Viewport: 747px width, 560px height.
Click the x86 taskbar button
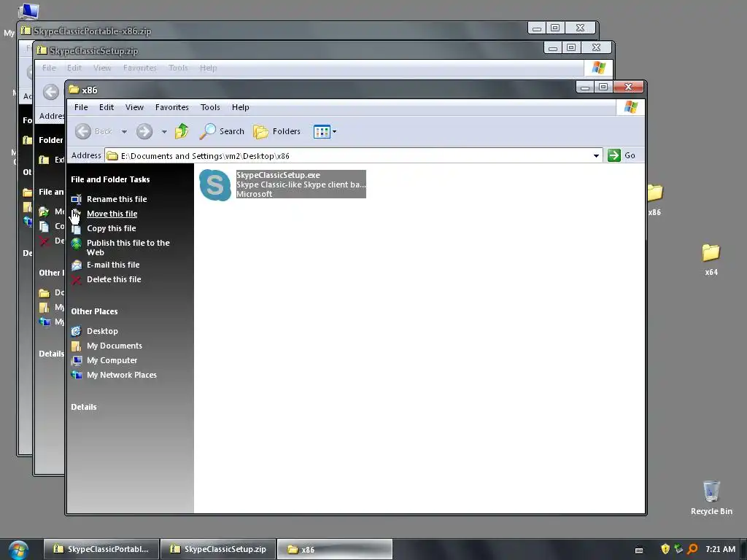click(334, 550)
